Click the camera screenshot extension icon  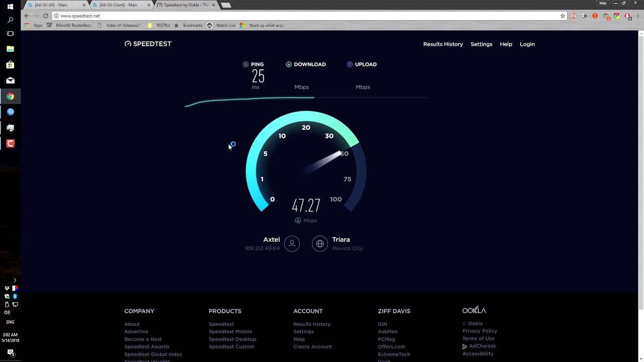tap(573, 16)
